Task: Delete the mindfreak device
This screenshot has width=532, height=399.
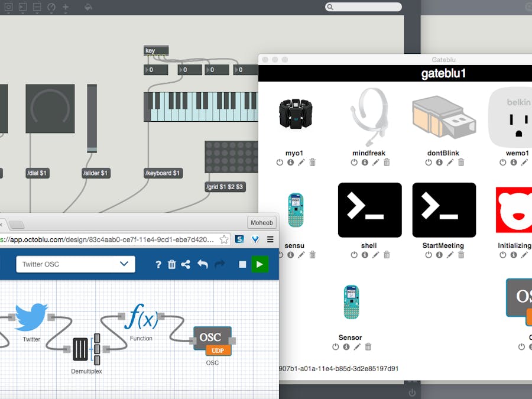Action: pyautogui.click(x=387, y=163)
